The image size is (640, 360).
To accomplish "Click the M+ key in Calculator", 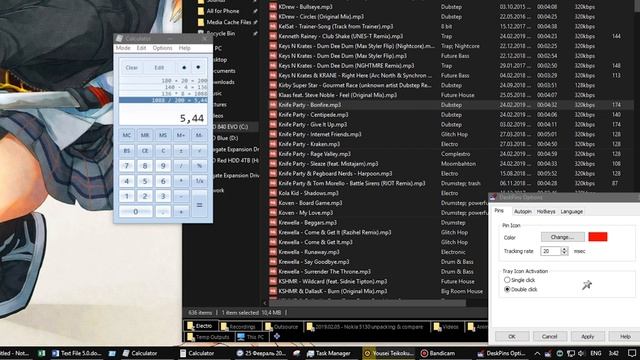I will point(181,136).
